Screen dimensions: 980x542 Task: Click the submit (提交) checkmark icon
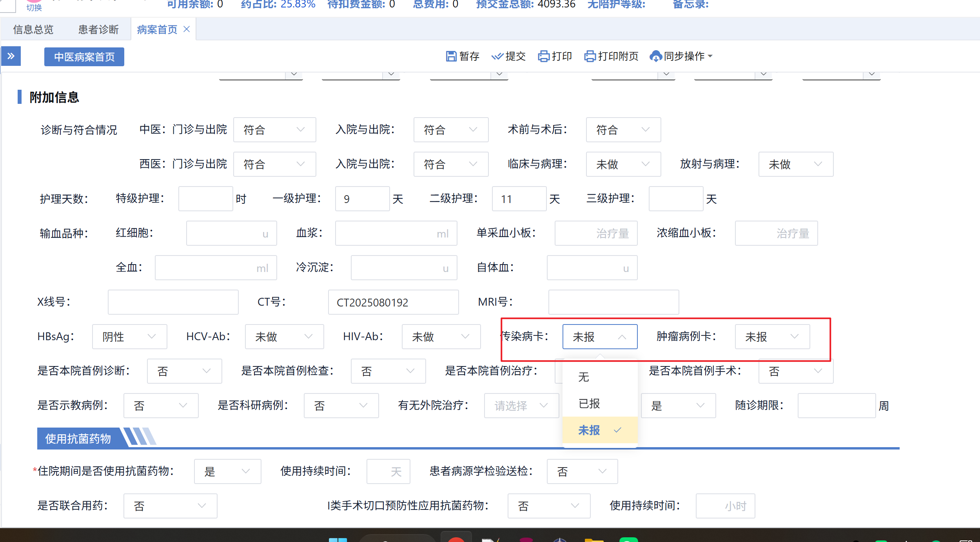497,56
